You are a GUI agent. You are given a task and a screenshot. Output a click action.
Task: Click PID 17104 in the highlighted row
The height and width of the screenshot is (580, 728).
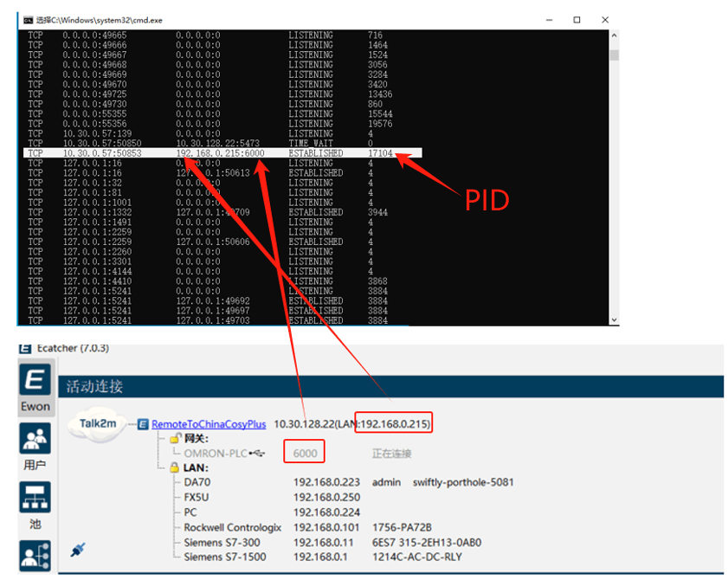(380, 153)
